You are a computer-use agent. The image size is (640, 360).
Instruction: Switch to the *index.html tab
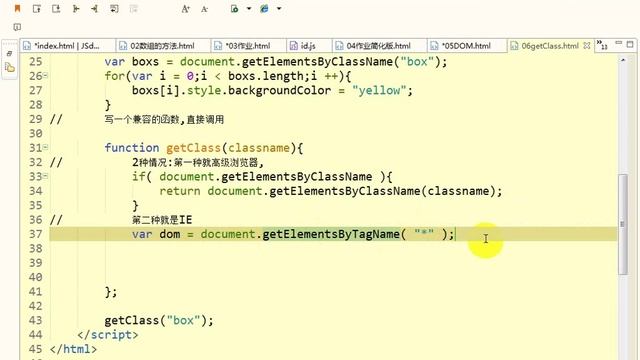coord(67,46)
